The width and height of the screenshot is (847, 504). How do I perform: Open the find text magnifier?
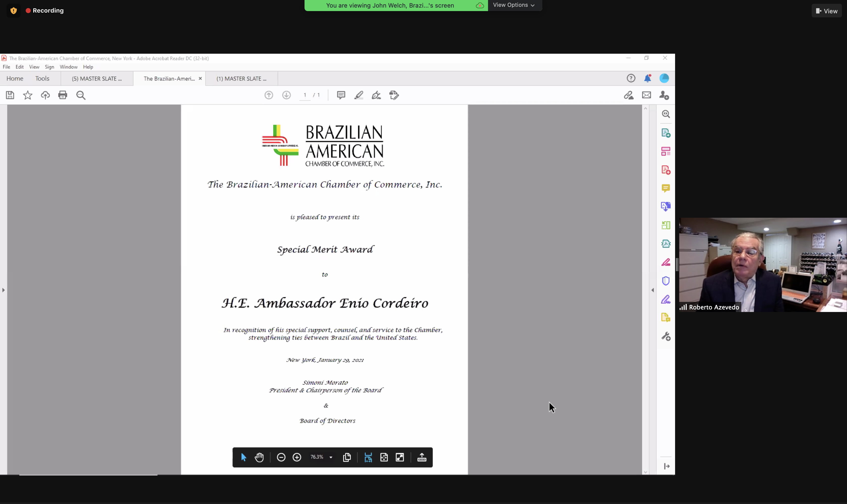click(x=81, y=95)
